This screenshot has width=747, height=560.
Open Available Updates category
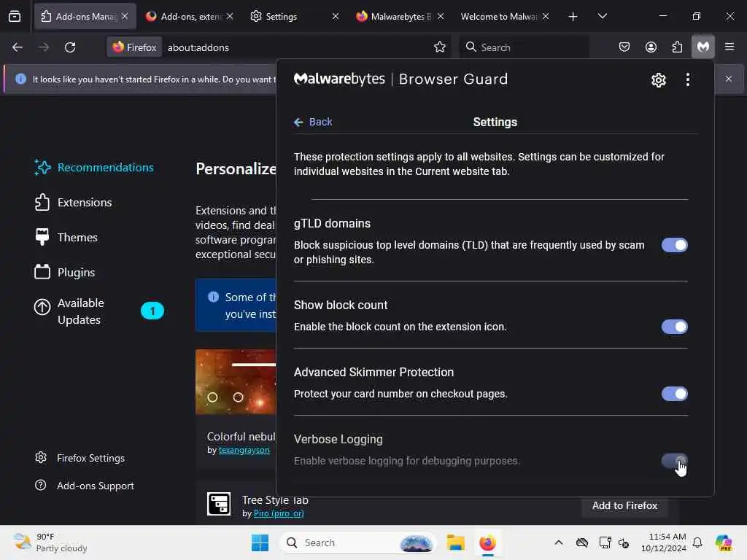98,311
